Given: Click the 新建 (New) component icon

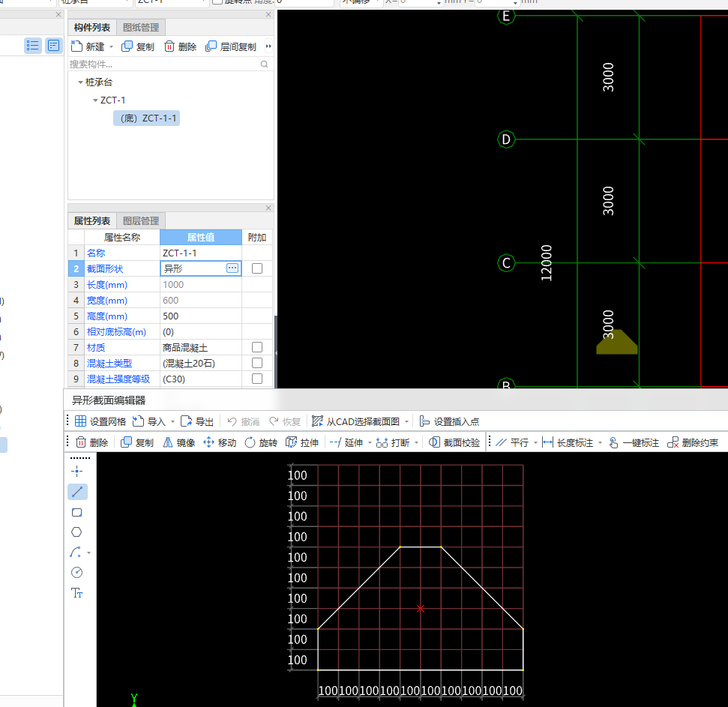Looking at the screenshot, I should point(76,46).
